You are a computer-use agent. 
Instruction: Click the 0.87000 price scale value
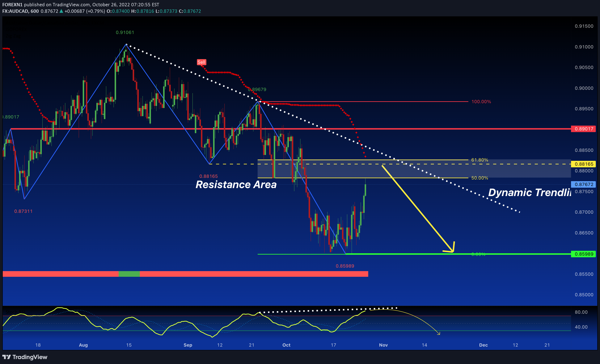[584, 212]
